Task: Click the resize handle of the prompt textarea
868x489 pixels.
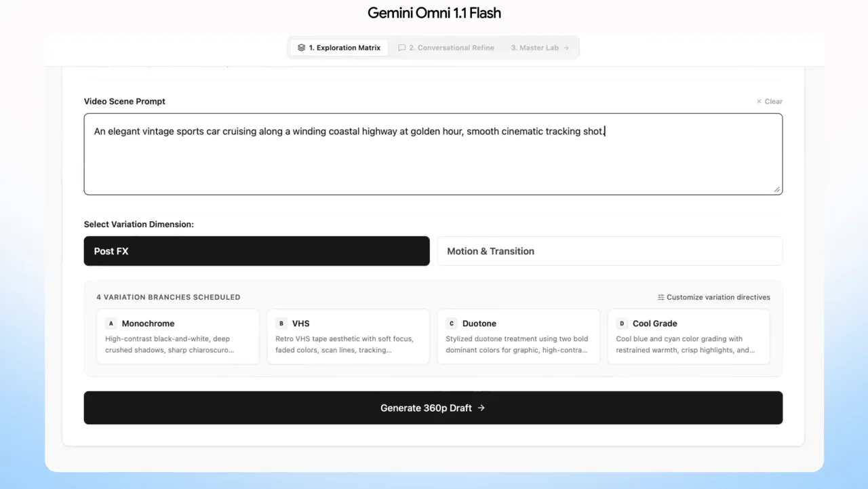Action: click(777, 189)
